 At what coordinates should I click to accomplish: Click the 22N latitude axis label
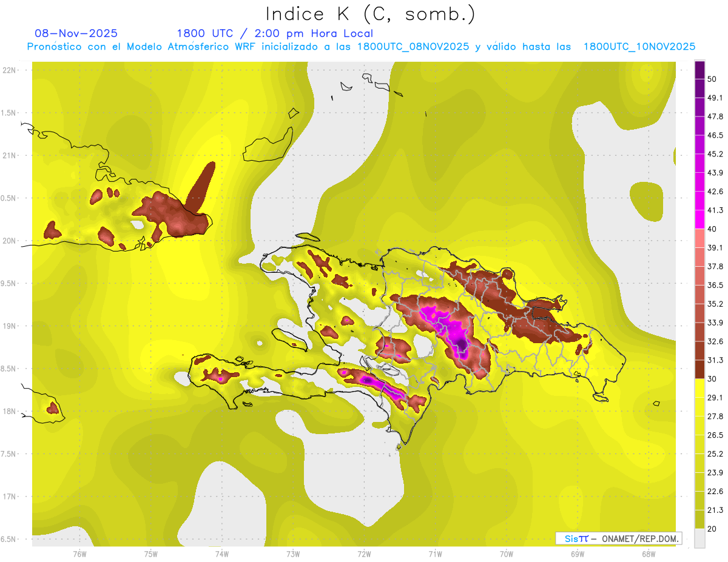click(x=10, y=70)
